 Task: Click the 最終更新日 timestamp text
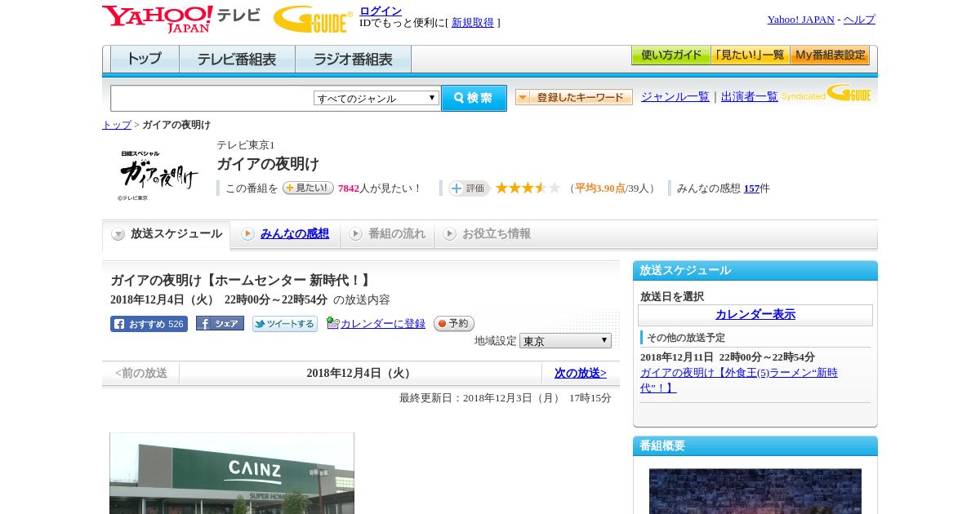[506, 398]
